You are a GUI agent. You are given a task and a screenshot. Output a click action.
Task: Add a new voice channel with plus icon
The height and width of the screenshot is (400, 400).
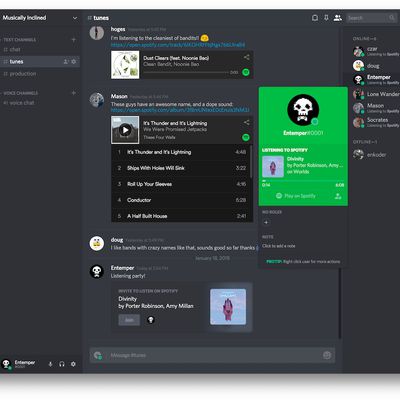point(74,93)
